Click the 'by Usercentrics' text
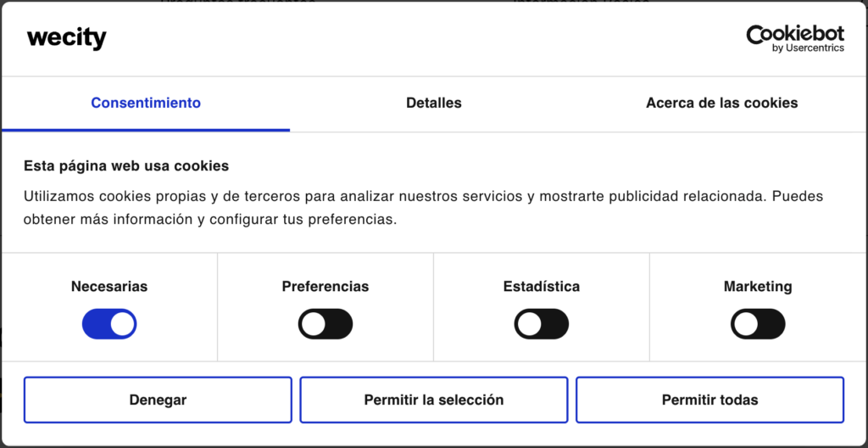 tap(808, 48)
